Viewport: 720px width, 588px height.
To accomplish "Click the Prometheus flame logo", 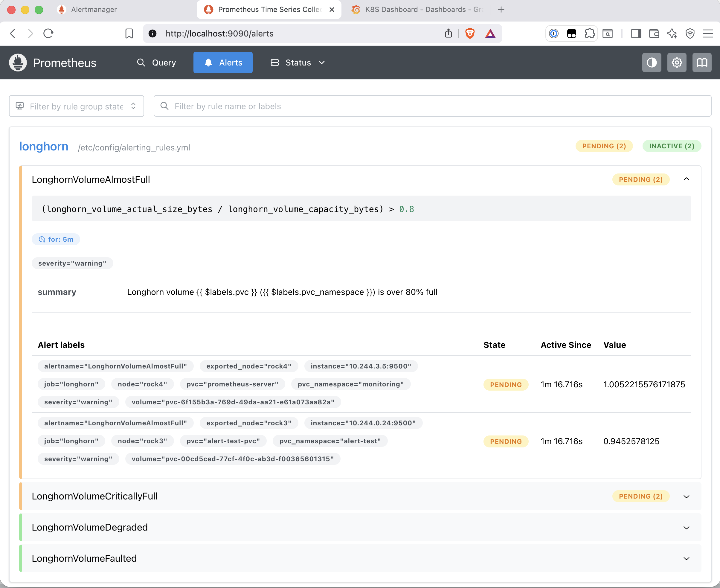I will [x=18, y=63].
